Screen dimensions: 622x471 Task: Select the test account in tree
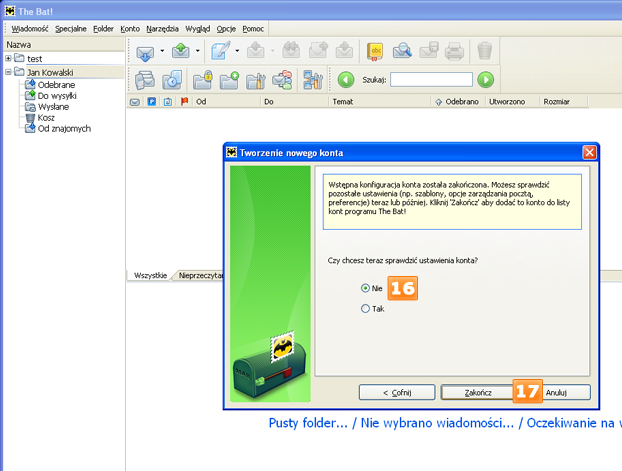pyautogui.click(x=35, y=59)
